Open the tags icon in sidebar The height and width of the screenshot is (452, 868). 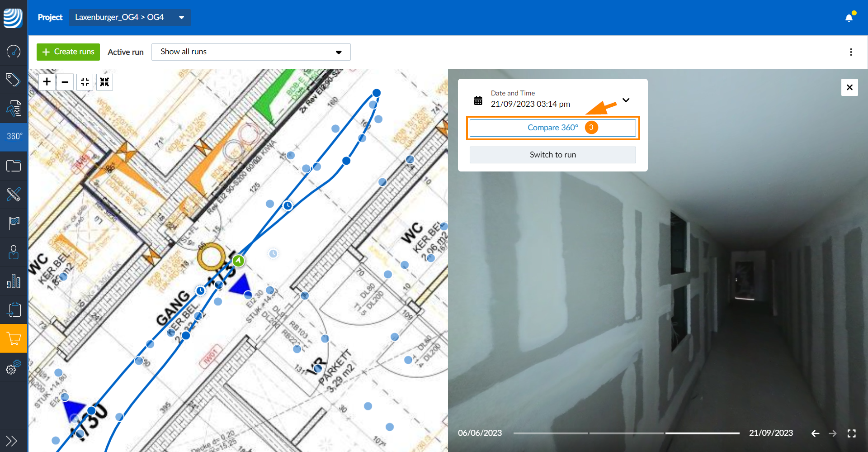[14, 80]
